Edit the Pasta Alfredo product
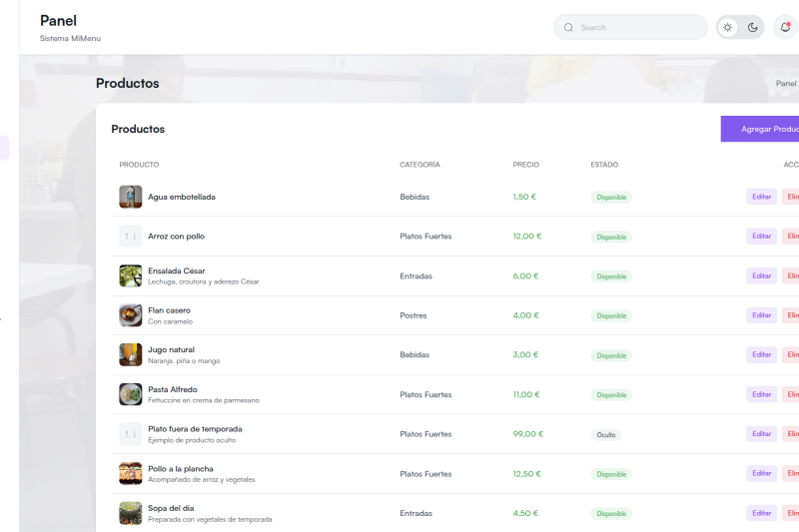Screen dimensions: 799x532 pos(762,394)
